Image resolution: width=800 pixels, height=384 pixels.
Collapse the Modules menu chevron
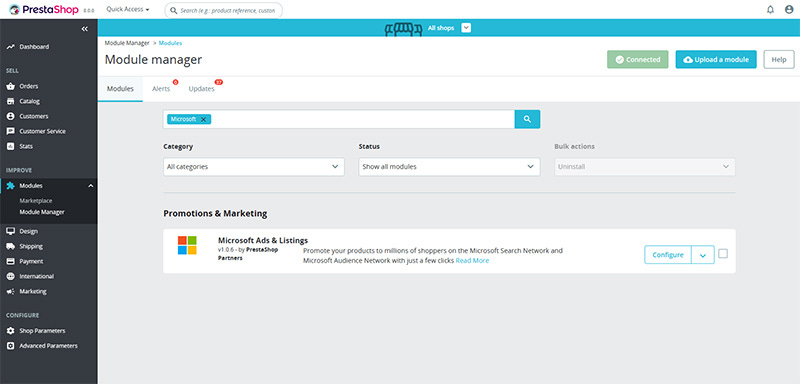[x=91, y=186]
